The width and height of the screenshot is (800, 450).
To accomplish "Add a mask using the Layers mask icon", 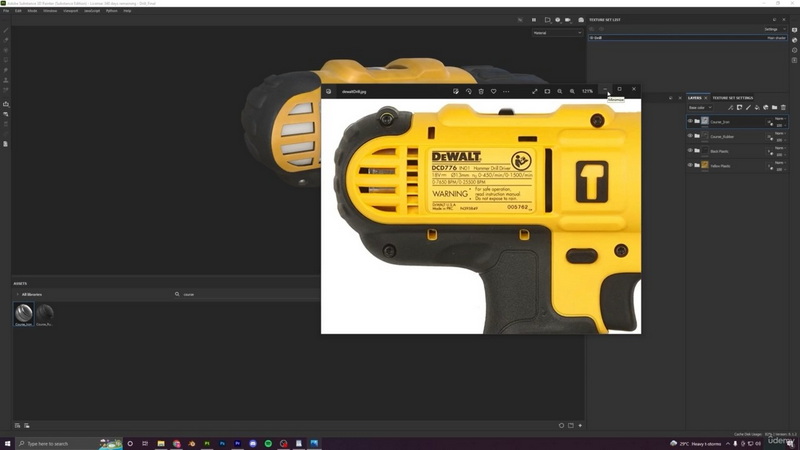I will coord(739,108).
